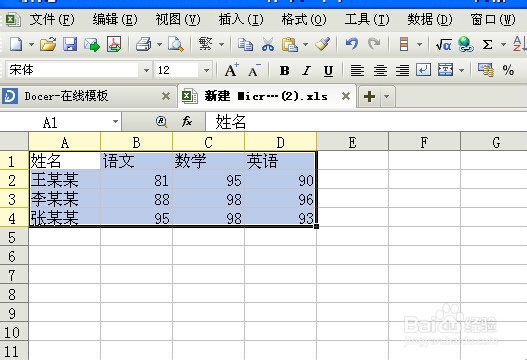Expand the New document dropdown arrow

click(x=31, y=44)
